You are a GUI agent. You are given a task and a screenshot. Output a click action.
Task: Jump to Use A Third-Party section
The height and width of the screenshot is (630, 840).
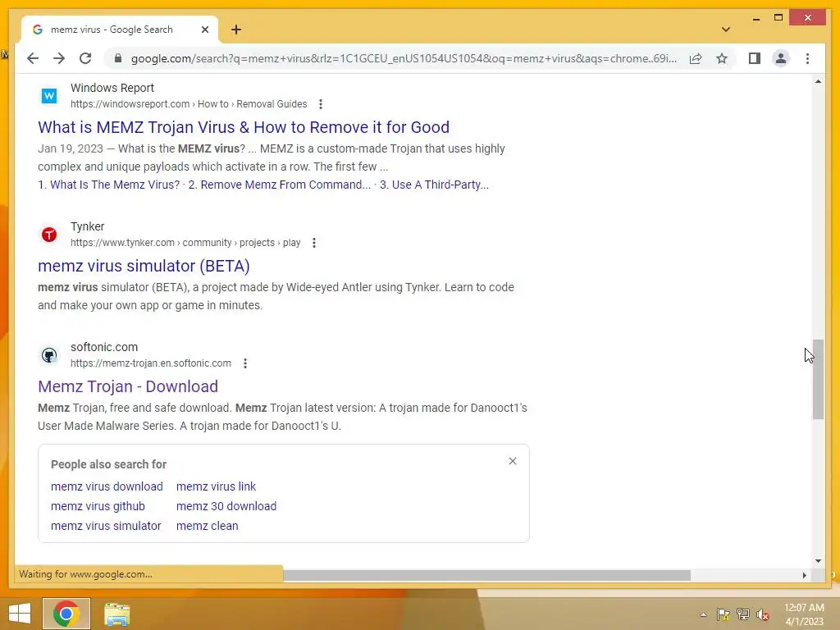435,185
